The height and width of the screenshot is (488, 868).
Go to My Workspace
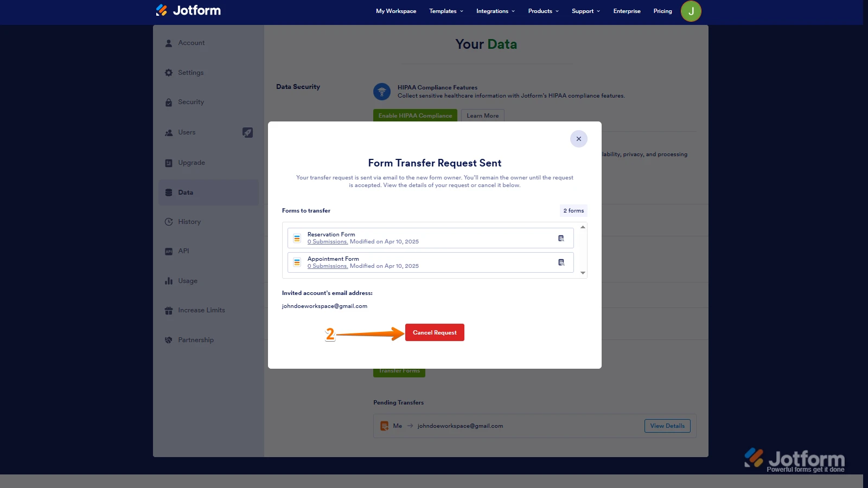tap(396, 11)
